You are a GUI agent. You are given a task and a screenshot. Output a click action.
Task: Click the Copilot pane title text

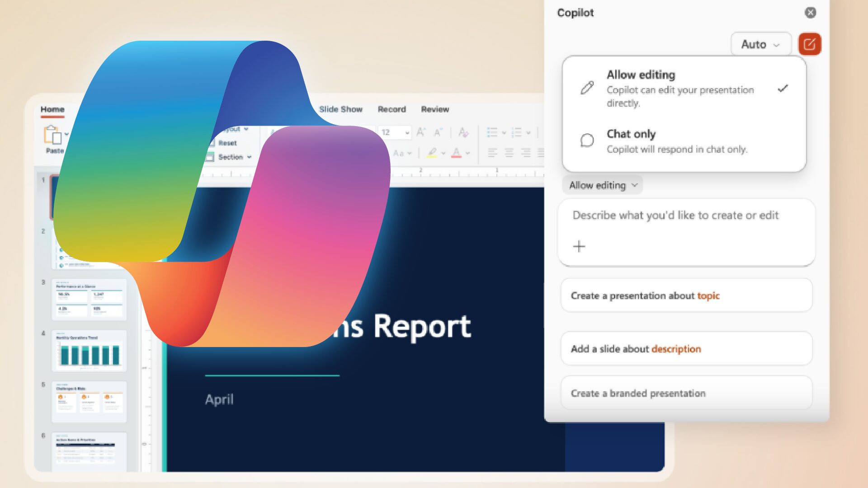(x=575, y=13)
